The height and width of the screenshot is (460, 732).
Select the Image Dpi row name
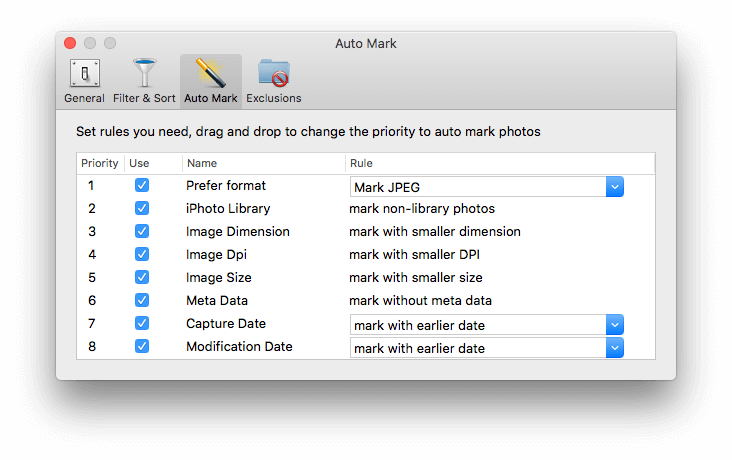(x=216, y=255)
